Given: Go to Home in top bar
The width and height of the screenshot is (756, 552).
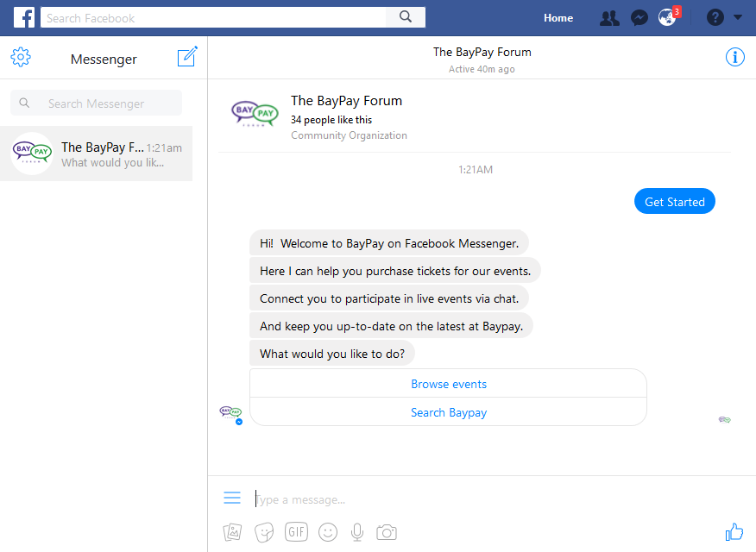Looking at the screenshot, I should (x=558, y=18).
